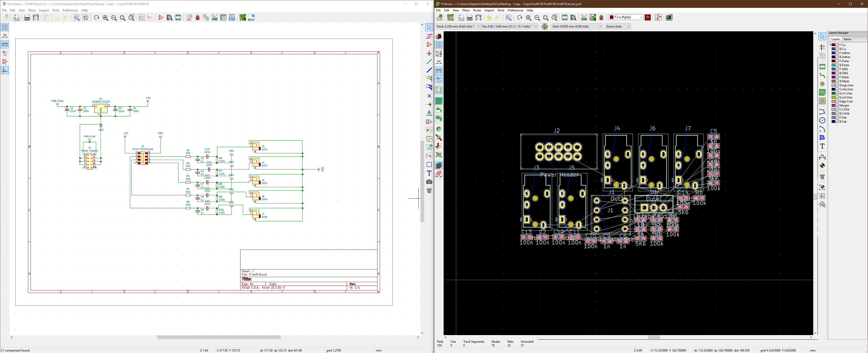Zoom to fit icon in Eeschema toolbar

pos(123,17)
